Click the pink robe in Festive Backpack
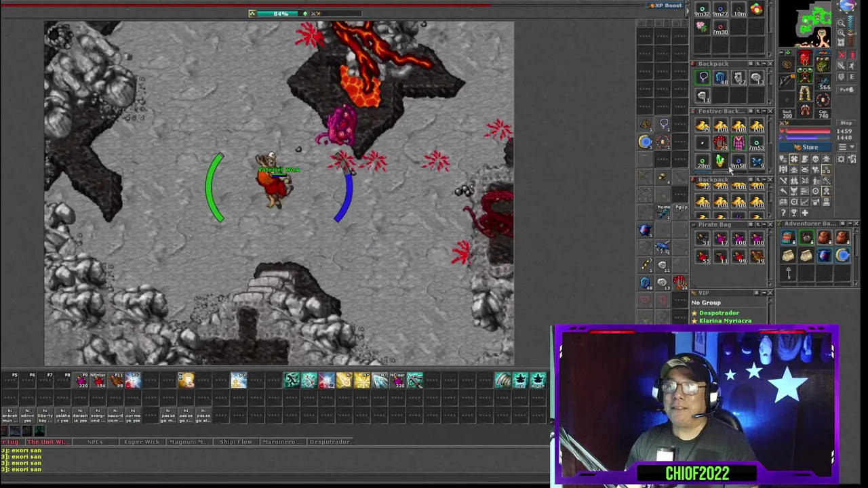 (x=738, y=143)
